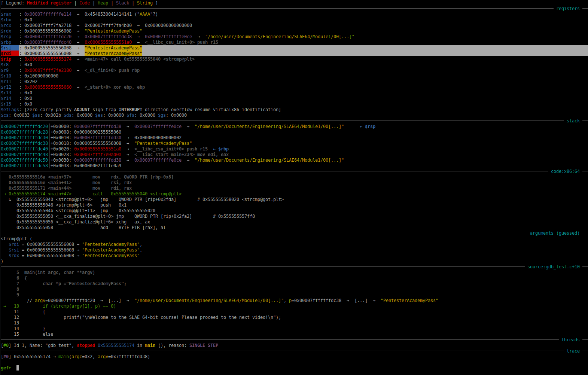Click the <main+41> mov rsi, rdx line

[x=70, y=183]
